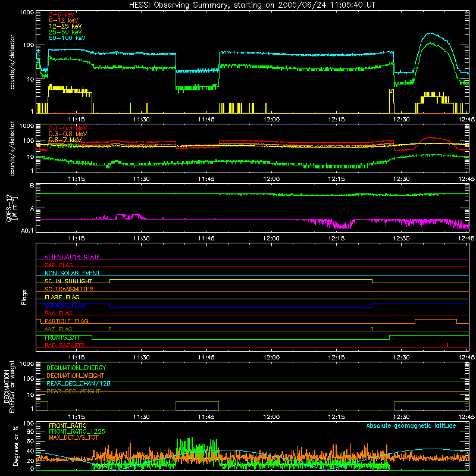
Task: Click the 11:45 tick label under the decimation panel
Action: click(x=206, y=417)
